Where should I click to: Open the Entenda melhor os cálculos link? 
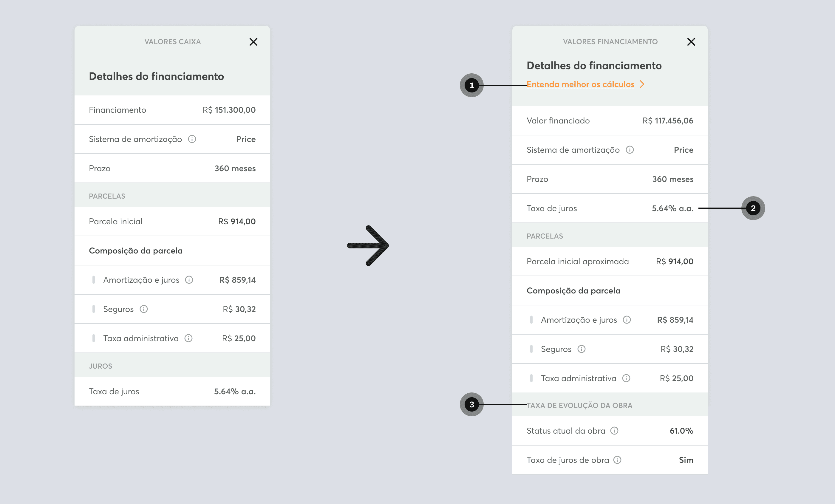pyautogui.click(x=581, y=84)
